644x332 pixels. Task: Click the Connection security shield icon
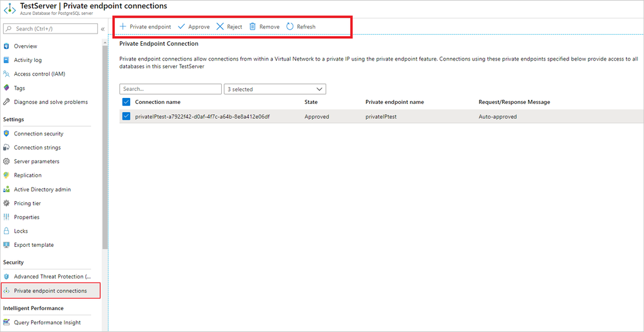tap(6, 133)
